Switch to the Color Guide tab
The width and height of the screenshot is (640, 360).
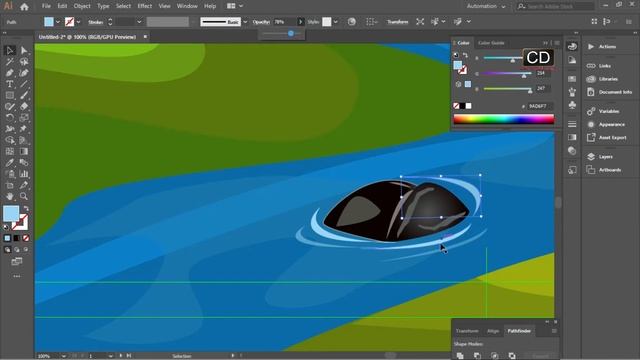pos(491,43)
